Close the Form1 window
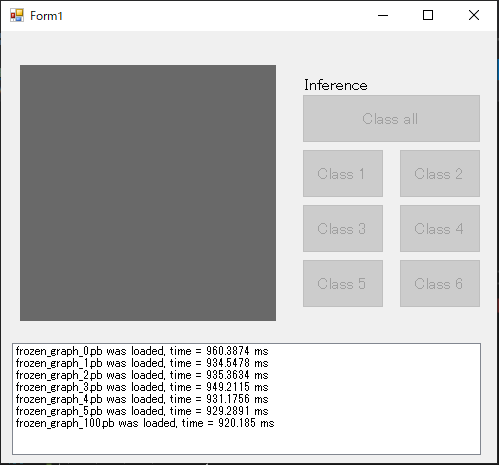499x465 pixels. (474, 15)
